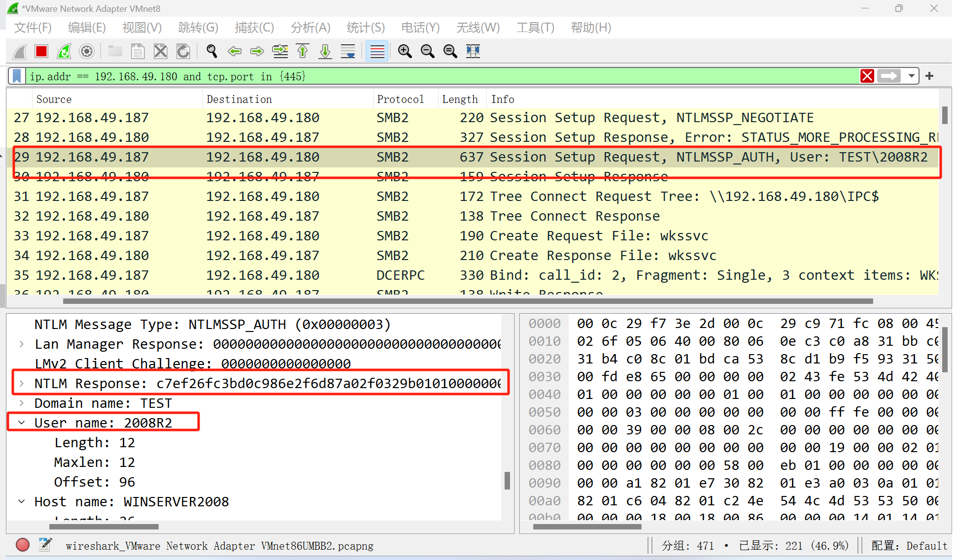Image resolution: width=956 pixels, height=560 pixels.
Task: Open capture options gear icon
Action: pos(87,51)
